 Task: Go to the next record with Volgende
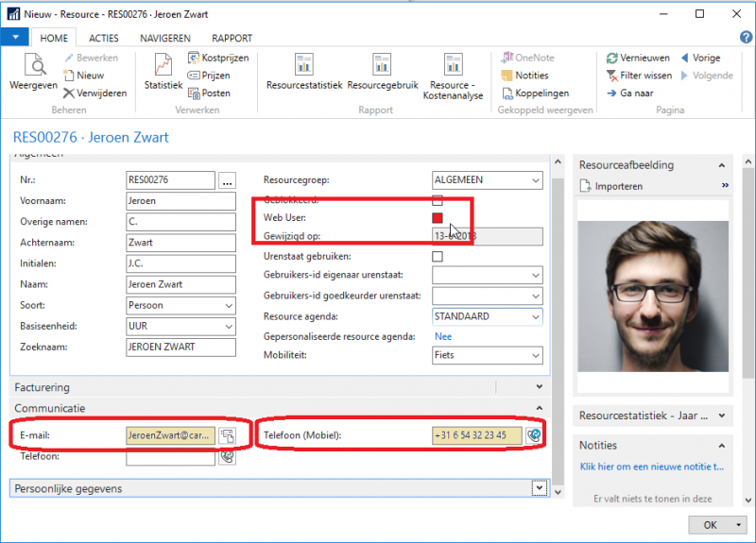click(x=707, y=76)
